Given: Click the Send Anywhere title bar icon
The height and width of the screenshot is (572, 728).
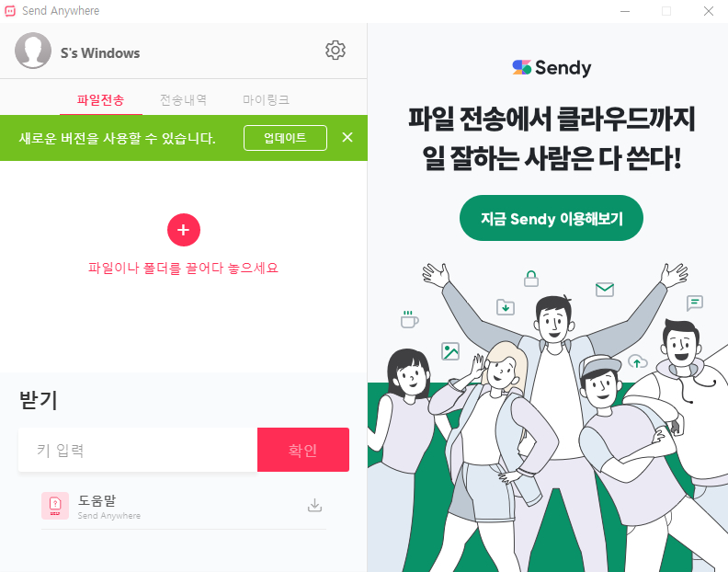Looking at the screenshot, I should tap(10, 11).
